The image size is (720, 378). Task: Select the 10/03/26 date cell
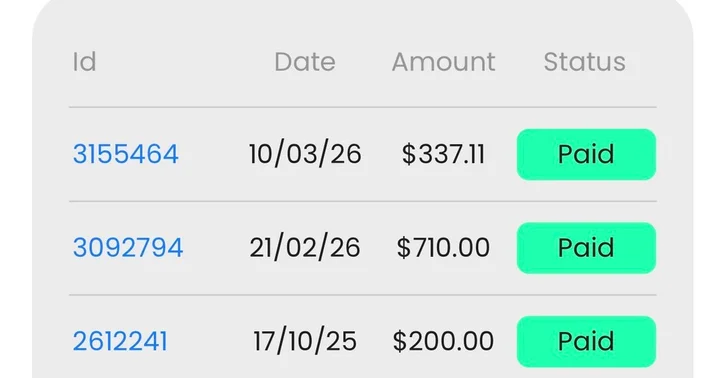(305, 154)
